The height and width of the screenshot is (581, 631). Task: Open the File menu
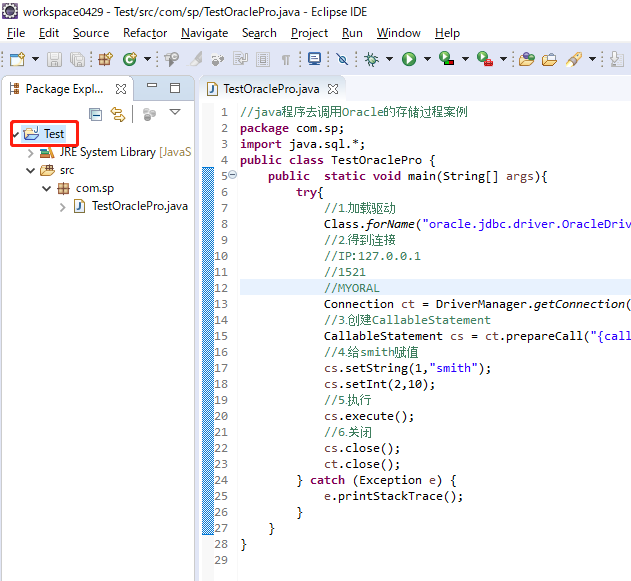point(16,33)
